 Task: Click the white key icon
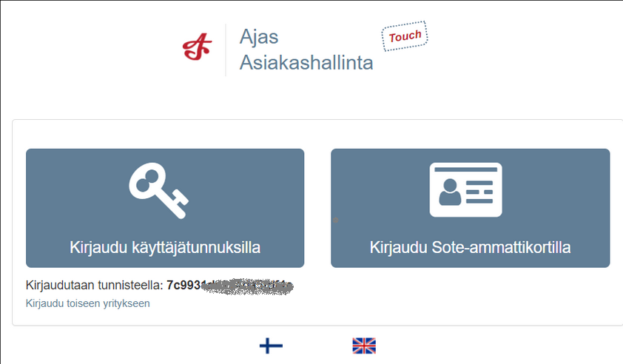pyautogui.click(x=158, y=190)
